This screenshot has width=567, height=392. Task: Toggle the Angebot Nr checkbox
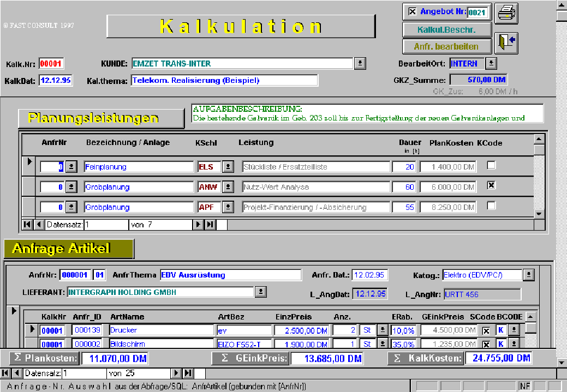click(412, 11)
